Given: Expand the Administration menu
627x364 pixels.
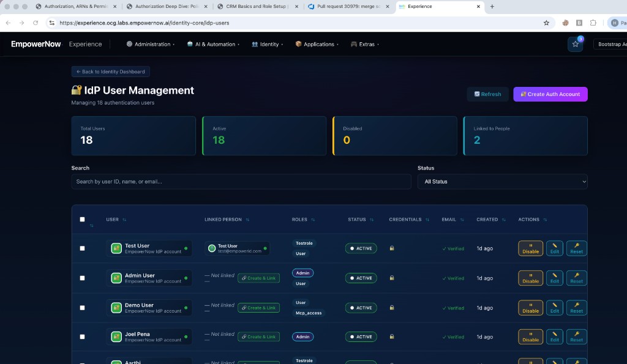Looking at the screenshot, I should [151, 44].
